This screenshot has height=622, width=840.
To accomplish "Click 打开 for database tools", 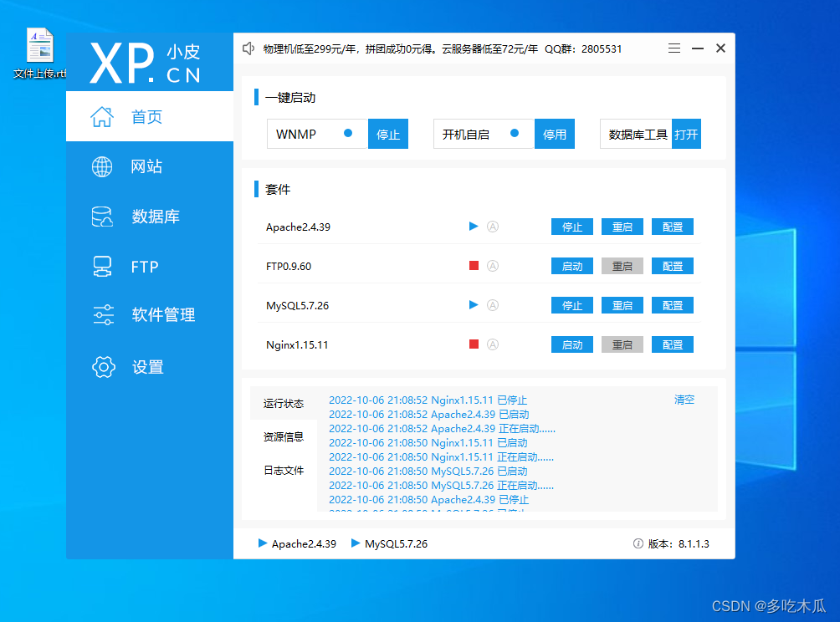I will pos(686,134).
